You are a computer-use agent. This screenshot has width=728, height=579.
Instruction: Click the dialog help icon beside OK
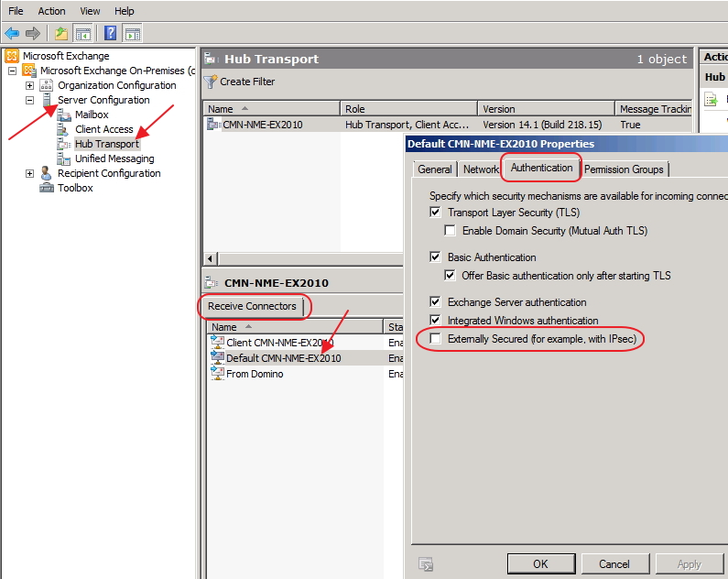point(426,563)
